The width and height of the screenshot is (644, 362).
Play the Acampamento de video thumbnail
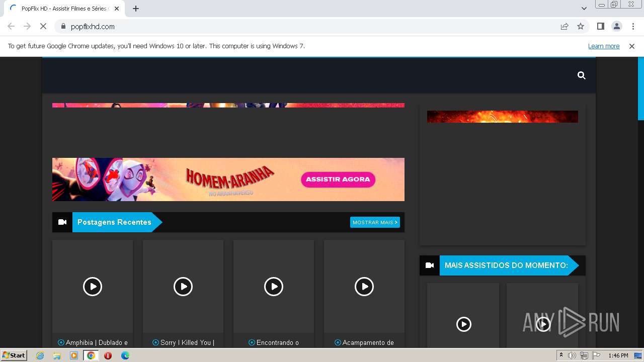click(x=364, y=287)
